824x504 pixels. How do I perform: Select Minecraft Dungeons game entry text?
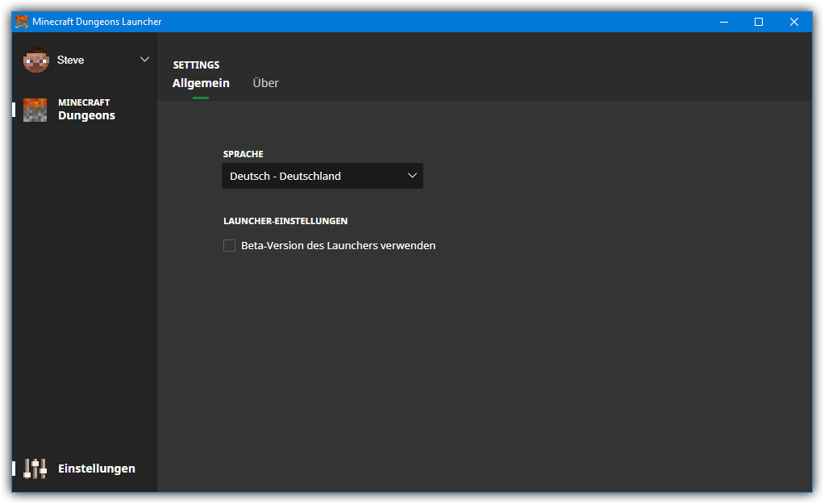coord(86,110)
